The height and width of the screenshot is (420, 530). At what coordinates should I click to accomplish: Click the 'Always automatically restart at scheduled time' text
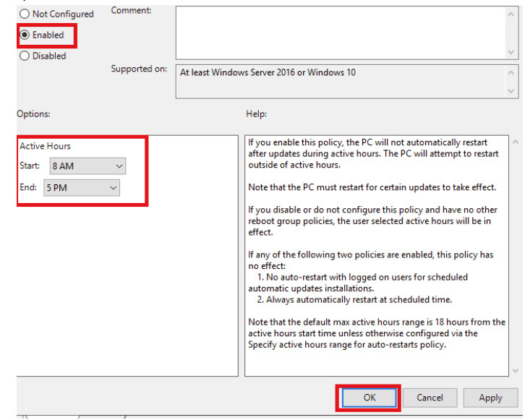pos(359,300)
